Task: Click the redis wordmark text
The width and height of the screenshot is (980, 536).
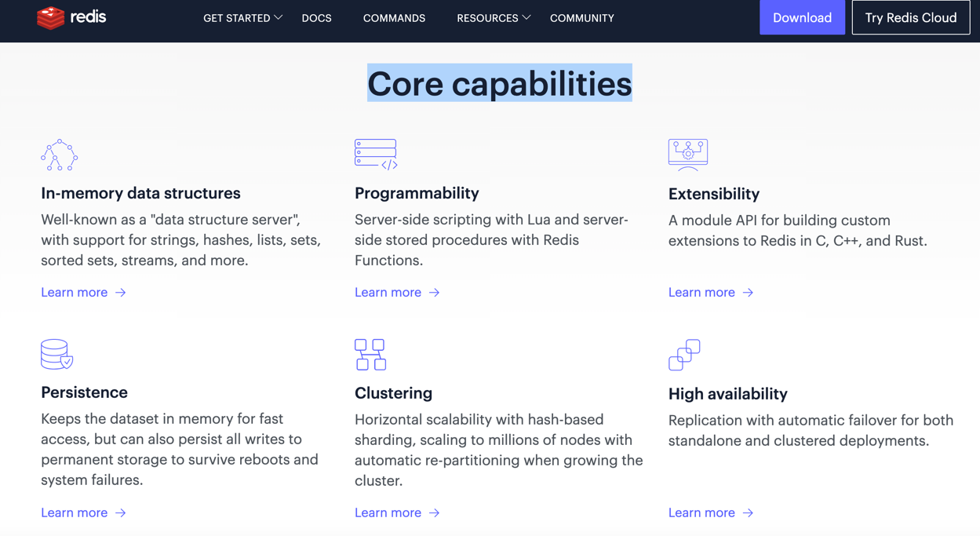Action: tap(88, 16)
